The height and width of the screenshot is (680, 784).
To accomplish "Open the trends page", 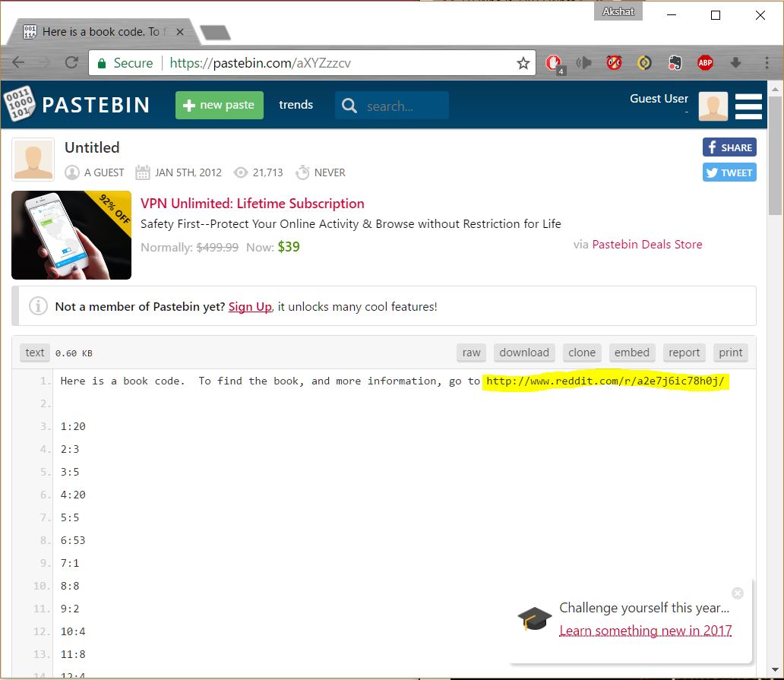I will (x=296, y=105).
